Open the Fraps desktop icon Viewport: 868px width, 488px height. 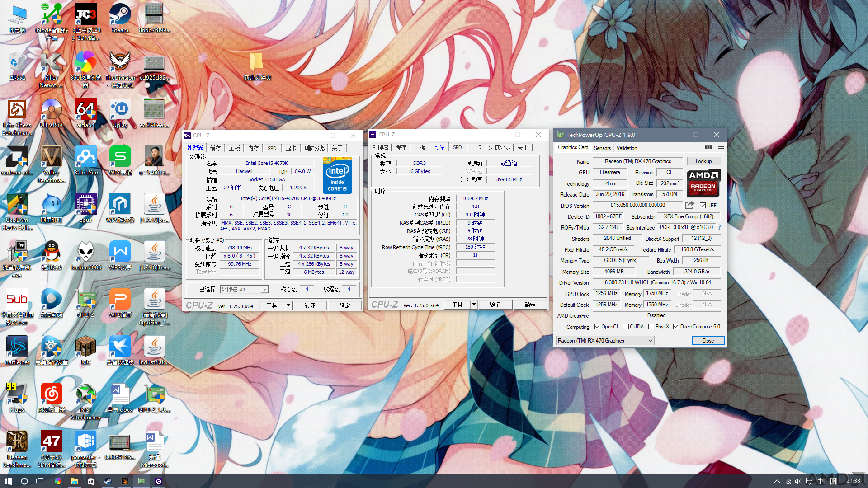click(x=17, y=398)
